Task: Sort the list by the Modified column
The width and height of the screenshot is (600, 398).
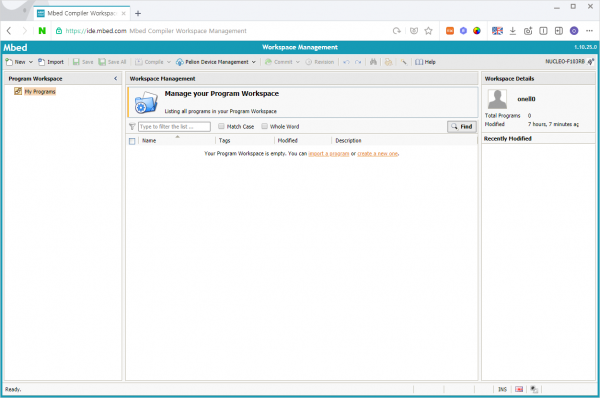Action: [287, 141]
